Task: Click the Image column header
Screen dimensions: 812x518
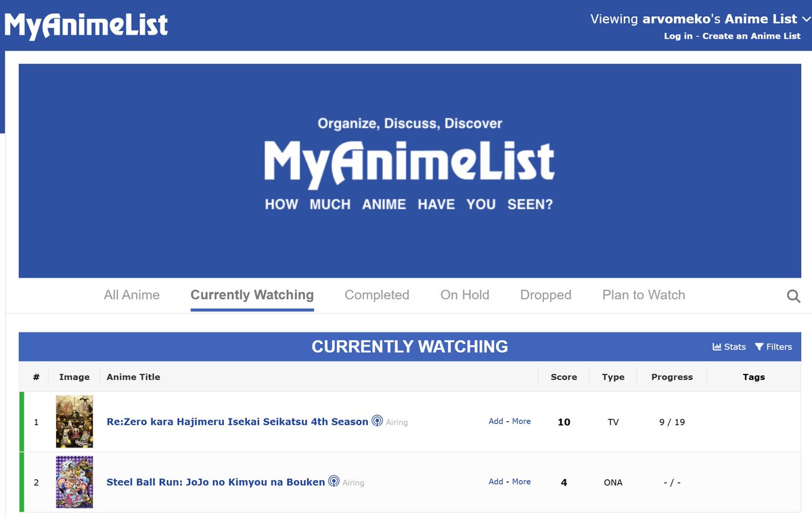Action: (74, 376)
